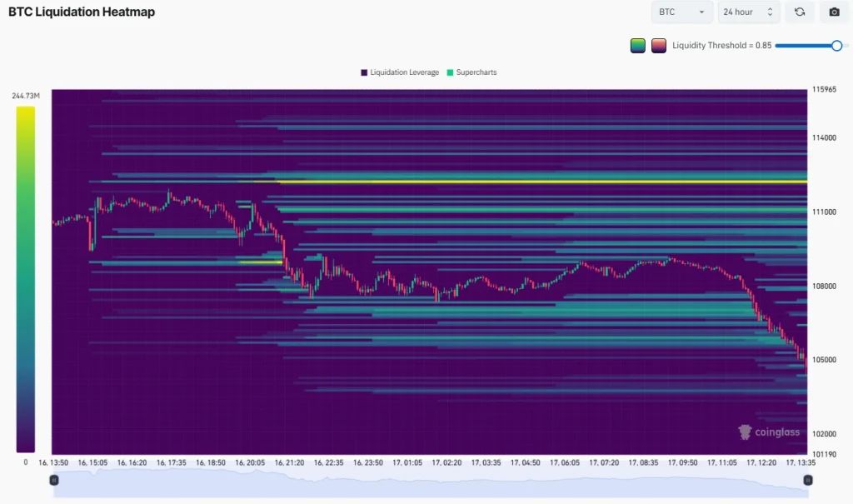The image size is (853, 504).
Task: Select the red gradient color preset
Action: click(x=659, y=45)
